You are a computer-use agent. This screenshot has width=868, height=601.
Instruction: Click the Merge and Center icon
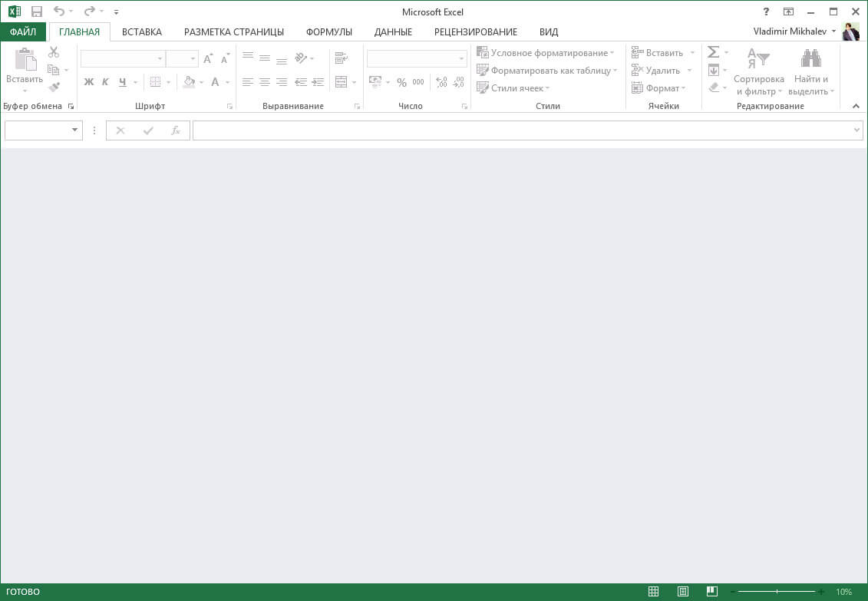pos(342,82)
